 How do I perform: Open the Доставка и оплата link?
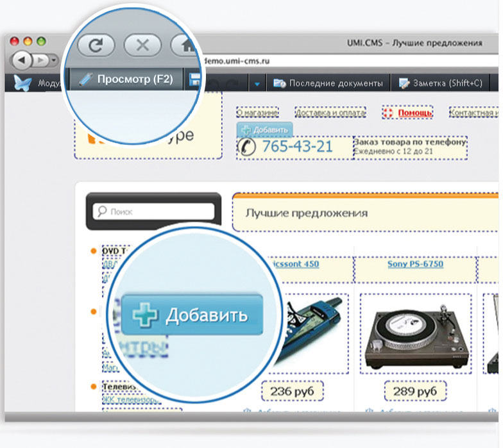pos(330,113)
